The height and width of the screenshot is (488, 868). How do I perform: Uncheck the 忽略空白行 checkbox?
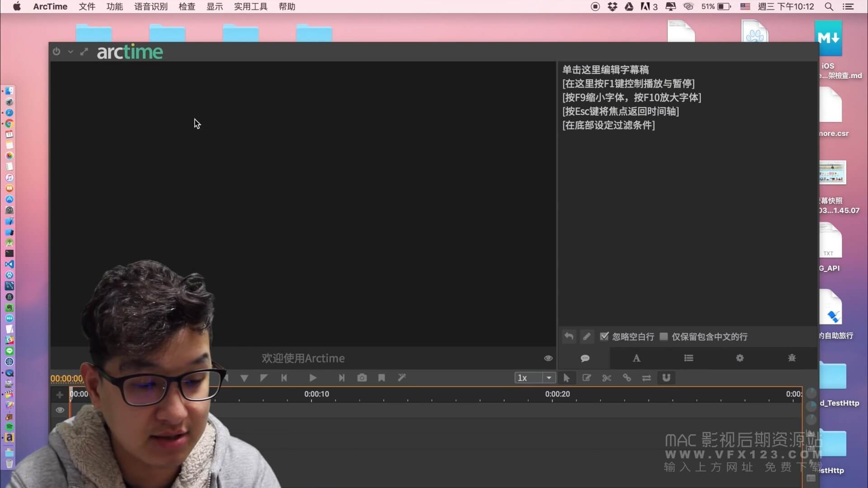pyautogui.click(x=604, y=336)
